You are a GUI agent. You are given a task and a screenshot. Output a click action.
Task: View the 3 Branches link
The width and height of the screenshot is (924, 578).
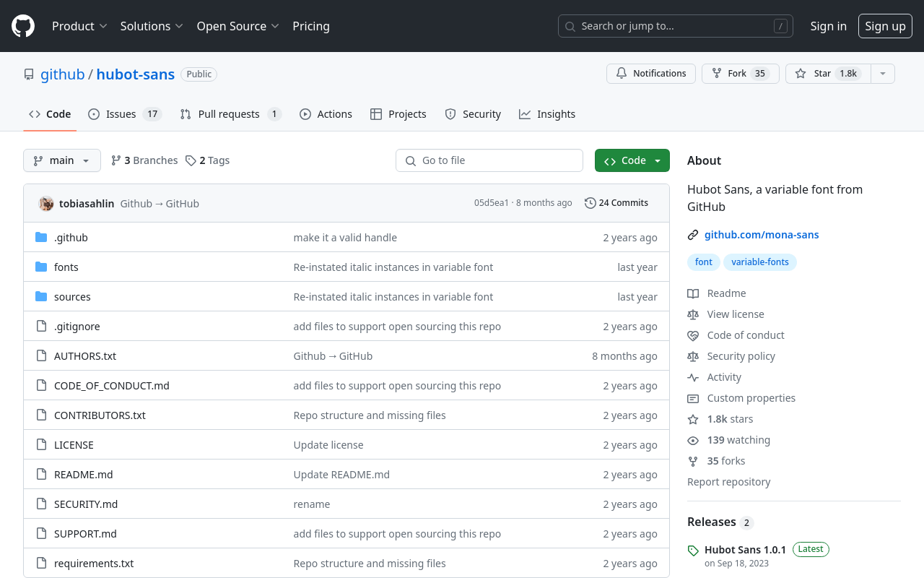(144, 160)
